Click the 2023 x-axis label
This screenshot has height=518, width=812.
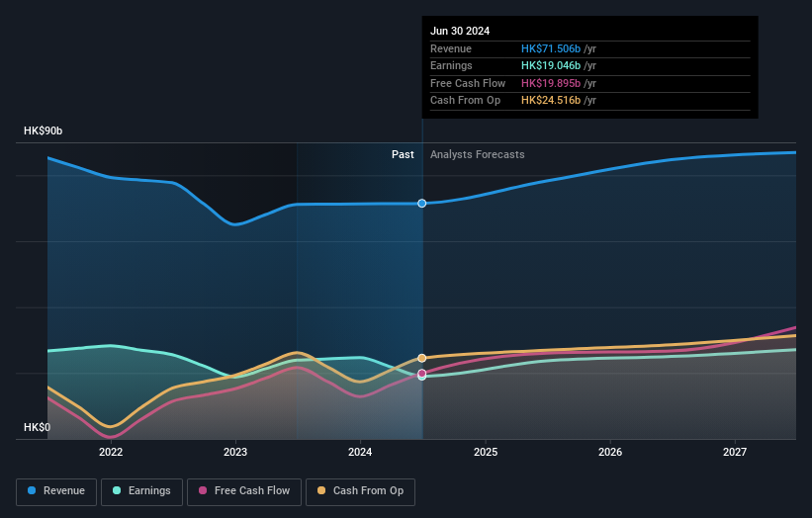(235, 453)
